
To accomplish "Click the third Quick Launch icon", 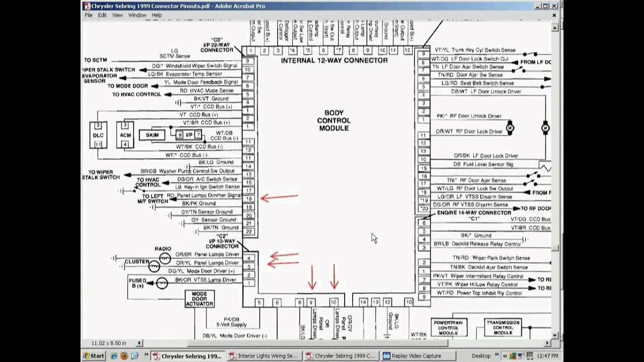I will click(134, 356).
